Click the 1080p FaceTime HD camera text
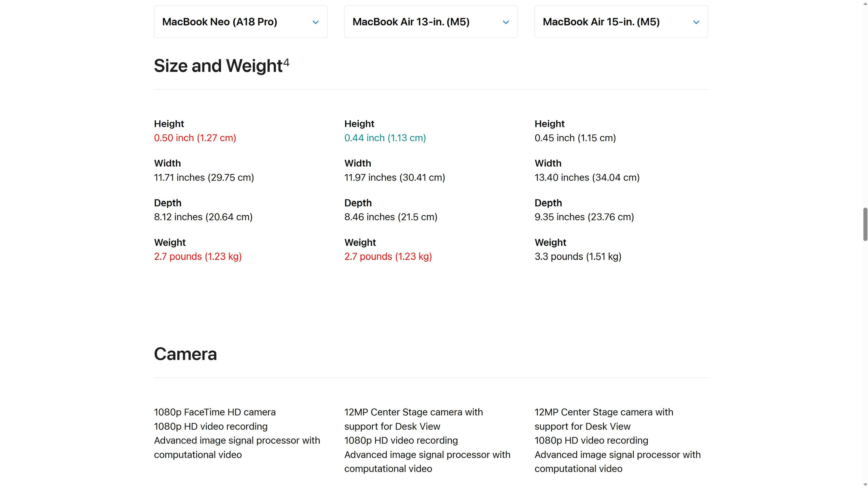The image size is (868, 488). click(215, 412)
